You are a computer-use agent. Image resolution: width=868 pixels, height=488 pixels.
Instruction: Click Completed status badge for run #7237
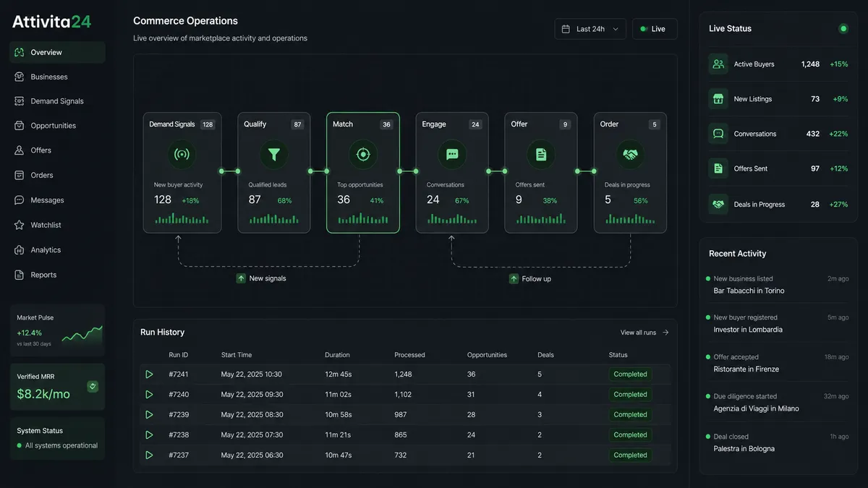630,455
